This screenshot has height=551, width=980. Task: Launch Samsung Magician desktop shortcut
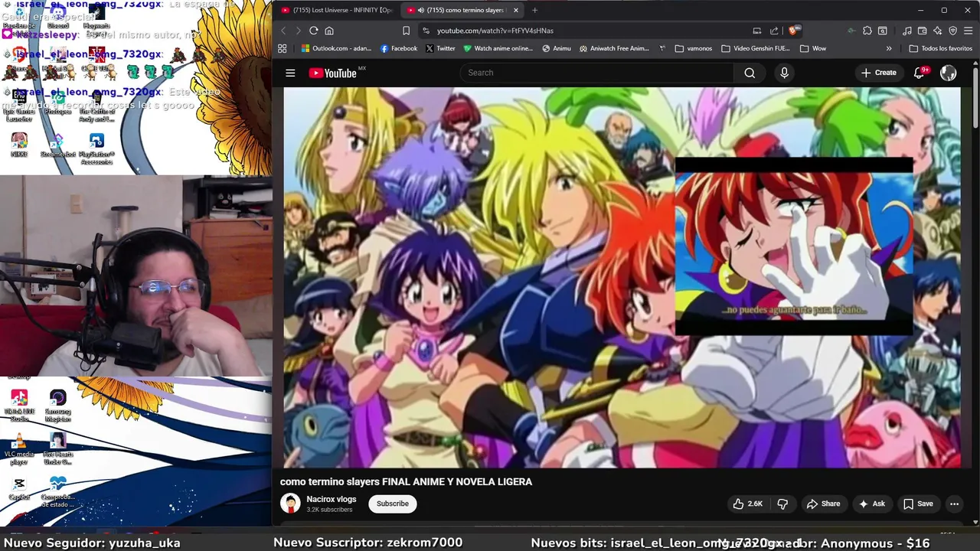(58, 406)
